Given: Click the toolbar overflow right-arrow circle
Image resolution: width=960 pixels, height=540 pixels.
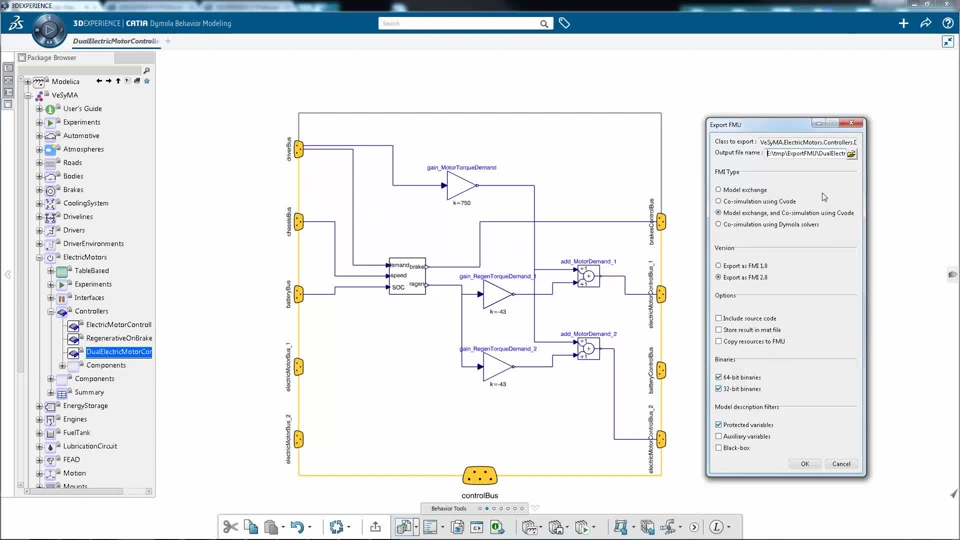Looking at the screenshot, I should 694,527.
